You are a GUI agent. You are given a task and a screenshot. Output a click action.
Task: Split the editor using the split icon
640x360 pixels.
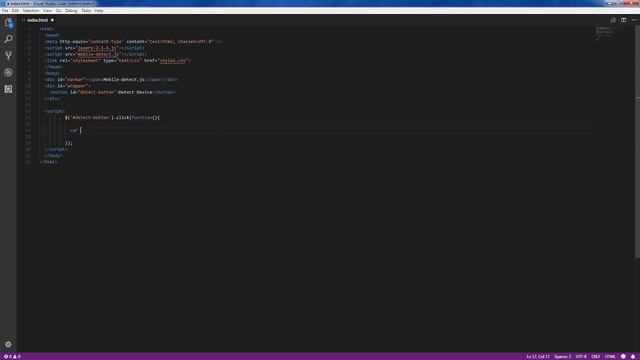(x=623, y=20)
